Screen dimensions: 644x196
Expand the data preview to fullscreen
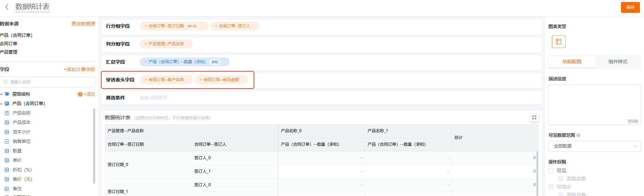(534, 118)
